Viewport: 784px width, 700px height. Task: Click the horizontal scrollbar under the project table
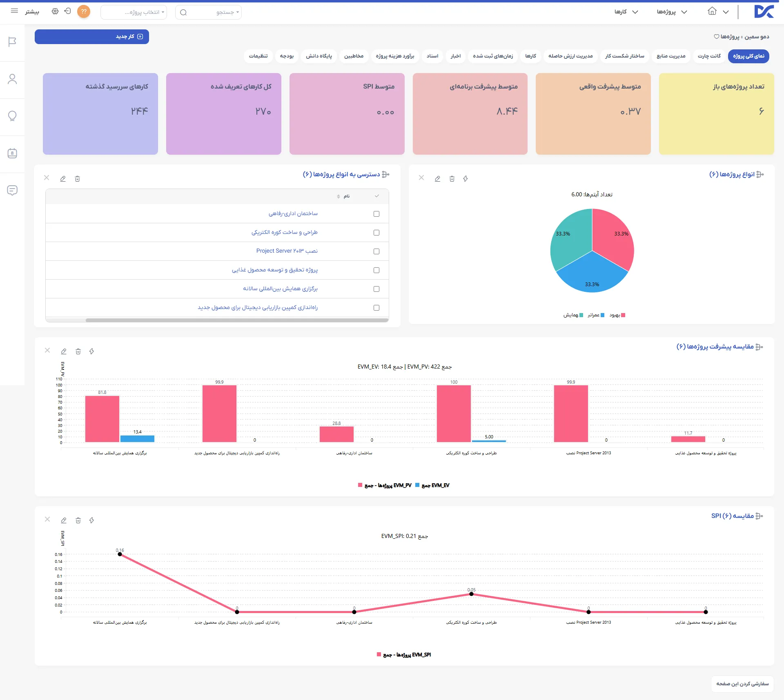pyautogui.click(x=237, y=320)
